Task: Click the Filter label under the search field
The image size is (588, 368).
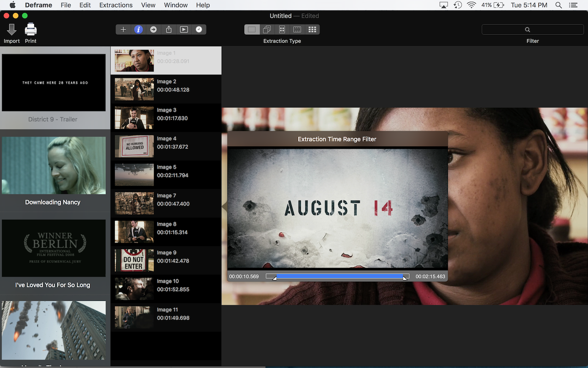Action: coord(533,41)
